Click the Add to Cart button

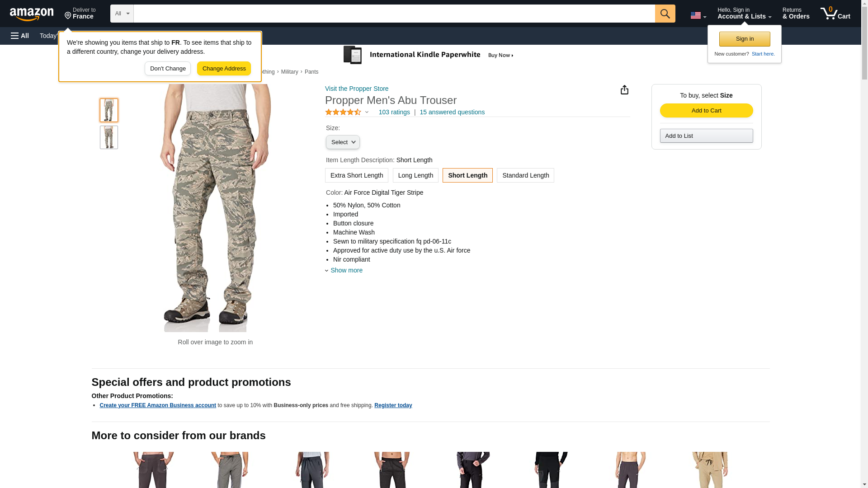[706, 111]
